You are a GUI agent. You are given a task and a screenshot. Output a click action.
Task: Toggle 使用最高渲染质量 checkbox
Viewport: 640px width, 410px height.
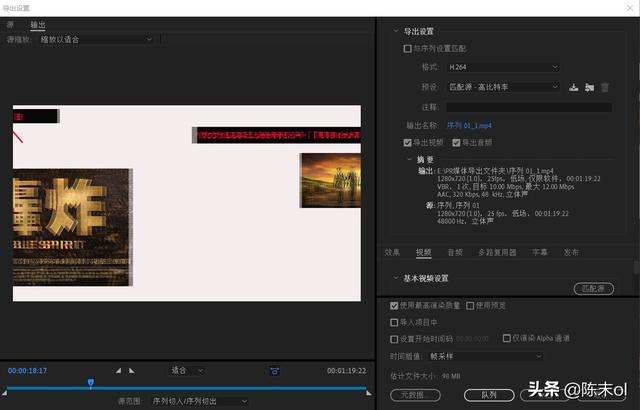394,306
